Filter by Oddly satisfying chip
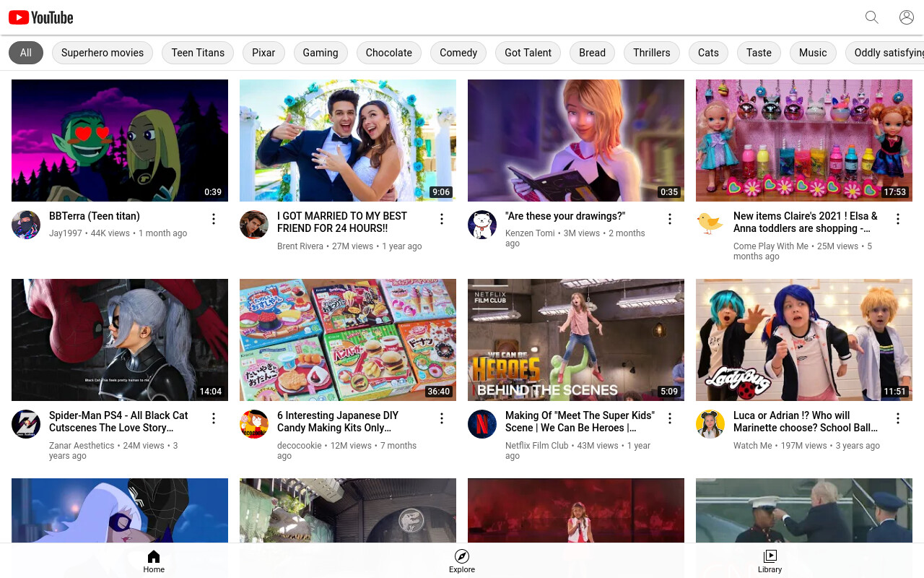 (x=885, y=53)
